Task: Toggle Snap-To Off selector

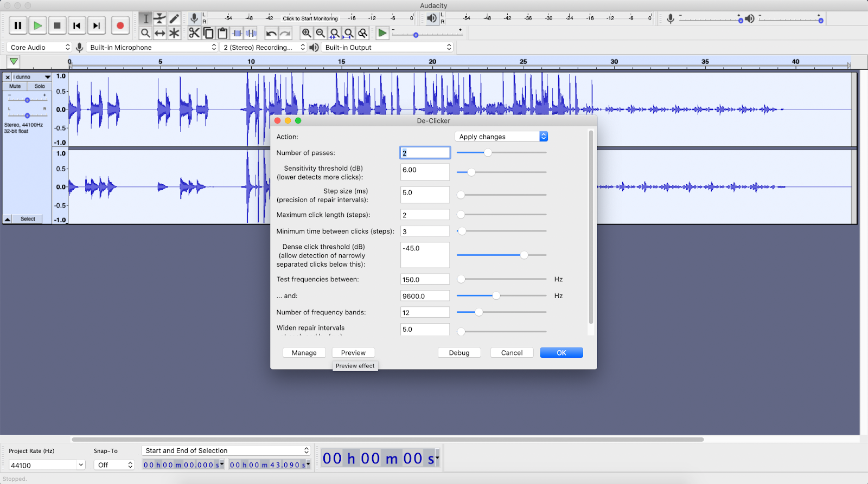Action: pos(115,465)
